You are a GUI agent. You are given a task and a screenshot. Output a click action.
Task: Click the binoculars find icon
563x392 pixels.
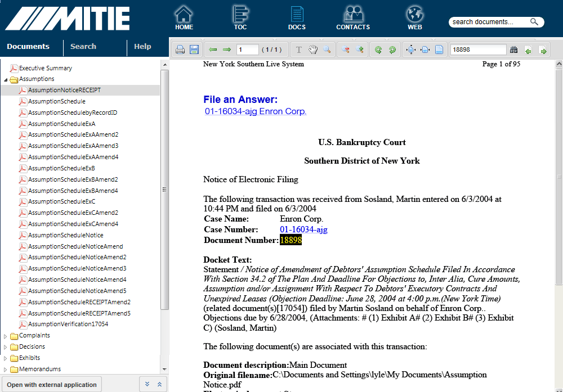tap(514, 49)
